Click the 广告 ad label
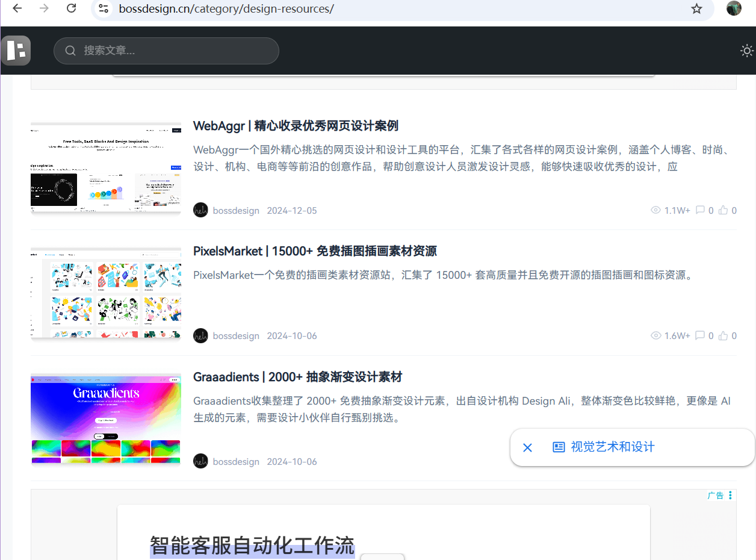This screenshot has height=560, width=756. pyautogui.click(x=716, y=496)
